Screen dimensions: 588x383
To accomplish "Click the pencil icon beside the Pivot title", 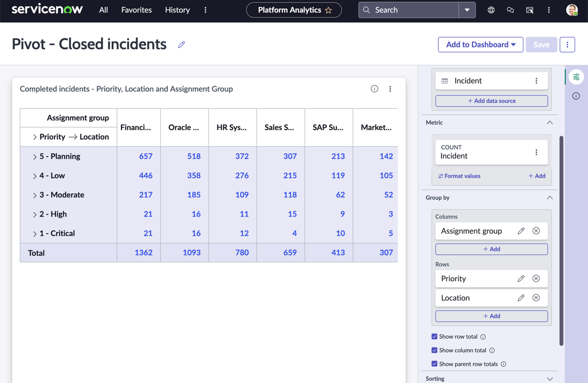I will [x=181, y=44].
